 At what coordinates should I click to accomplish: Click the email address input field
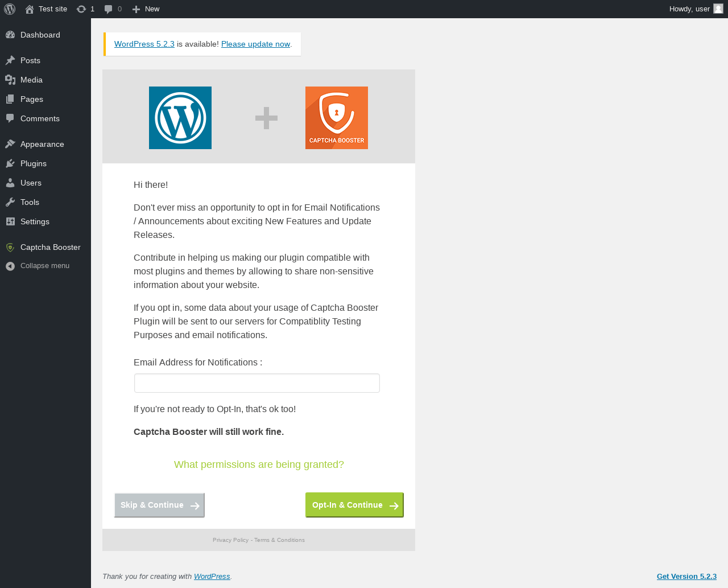click(x=257, y=383)
